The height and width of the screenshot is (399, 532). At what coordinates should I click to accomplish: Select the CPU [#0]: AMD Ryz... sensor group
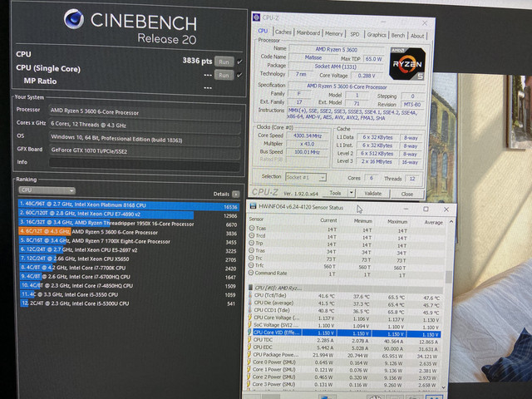point(346,288)
